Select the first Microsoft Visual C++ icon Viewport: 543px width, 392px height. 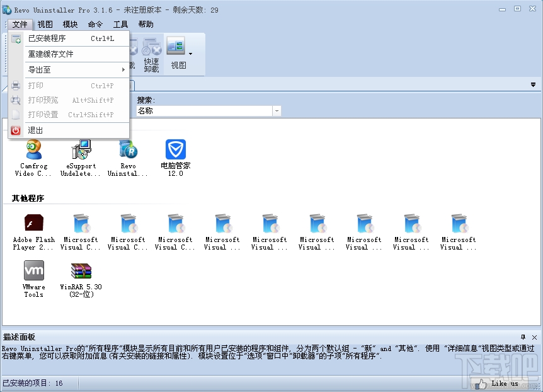pyautogui.click(x=80, y=224)
